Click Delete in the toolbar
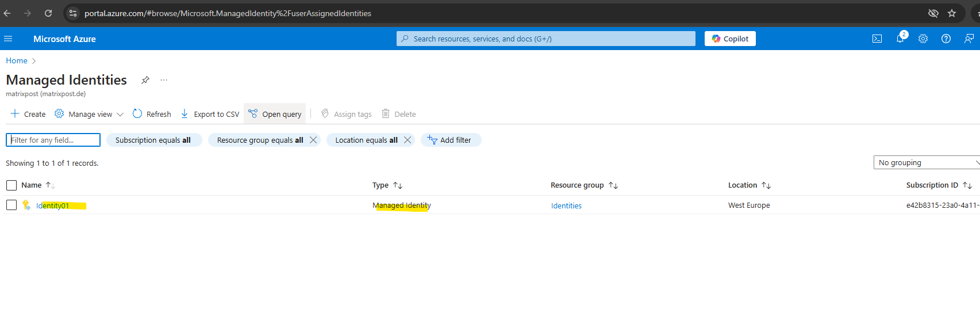The image size is (980, 335). (x=399, y=114)
